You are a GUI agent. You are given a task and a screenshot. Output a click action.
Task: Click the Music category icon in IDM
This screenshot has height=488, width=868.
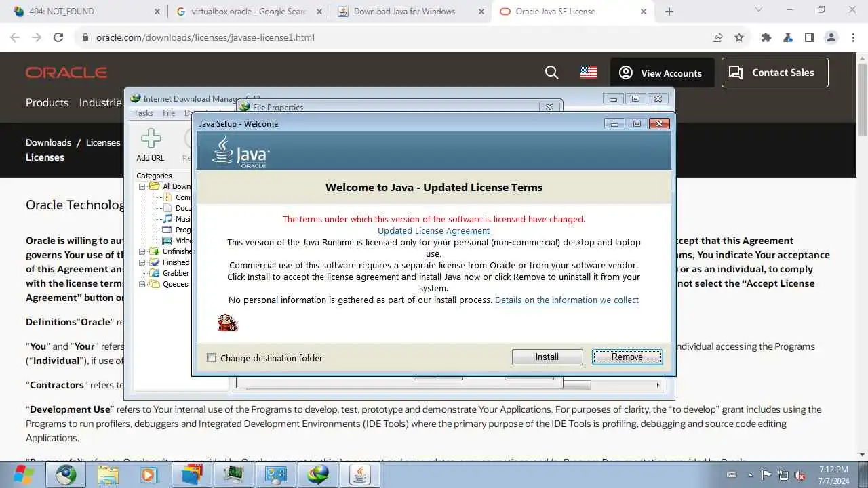pos(167,219)
